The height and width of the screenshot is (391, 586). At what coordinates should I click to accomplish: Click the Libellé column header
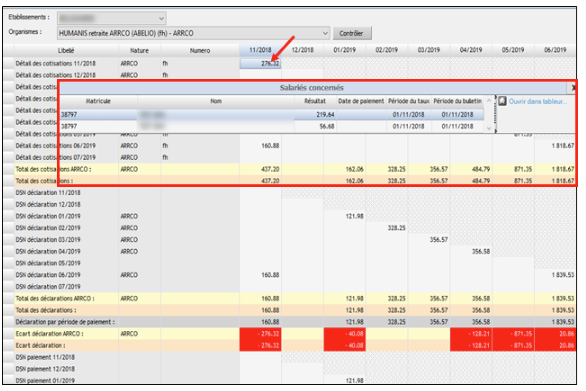[x=66, y=50]
